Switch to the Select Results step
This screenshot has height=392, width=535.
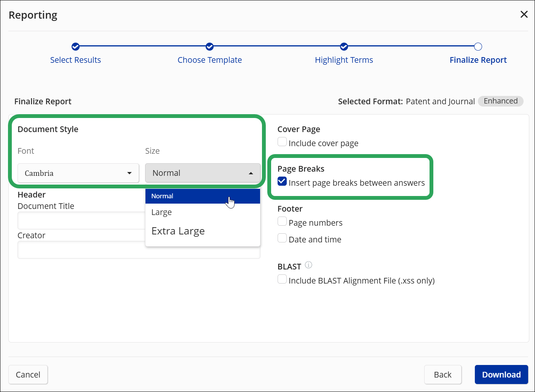point(75,60)
